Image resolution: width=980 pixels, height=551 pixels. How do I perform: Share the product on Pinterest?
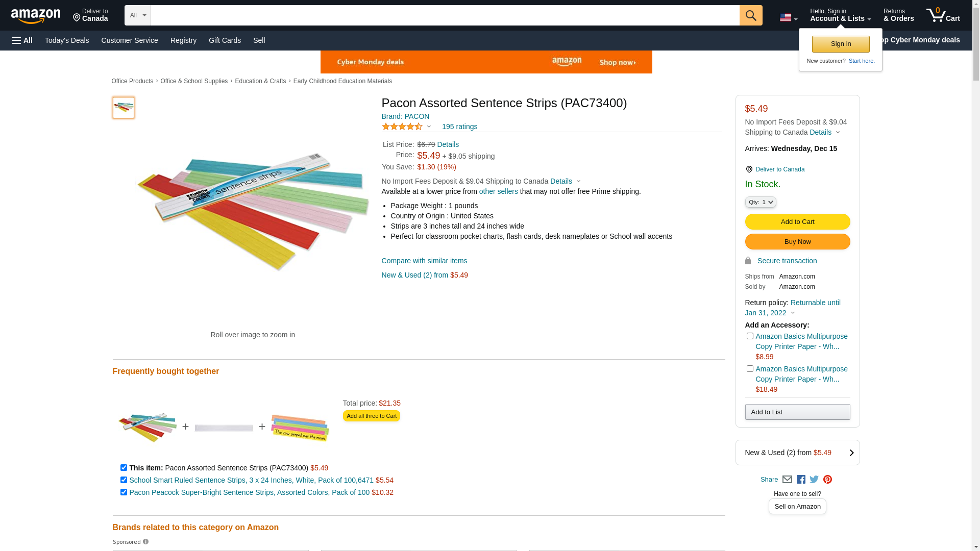pyautogui.click(x=827, y=480)
